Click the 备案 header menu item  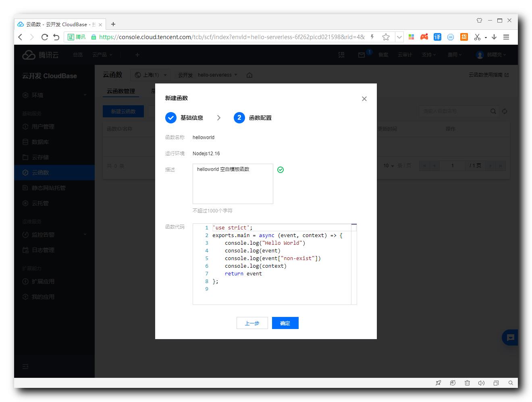point(383,55)
